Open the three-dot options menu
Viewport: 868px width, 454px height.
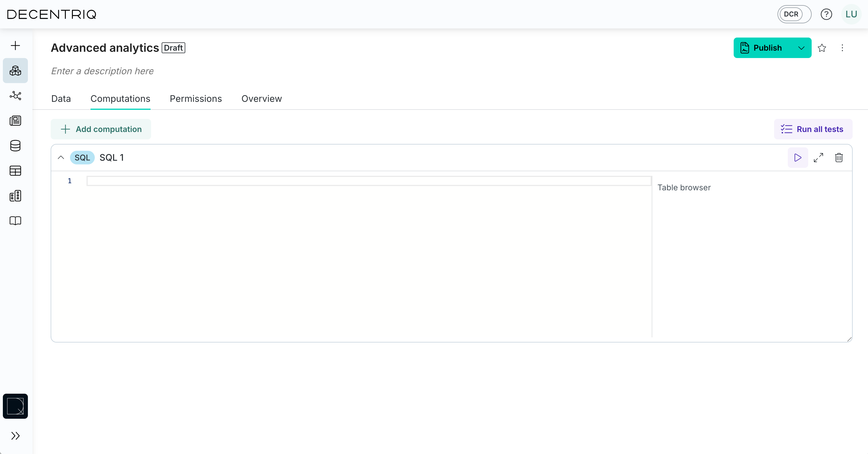click(842, 48)
